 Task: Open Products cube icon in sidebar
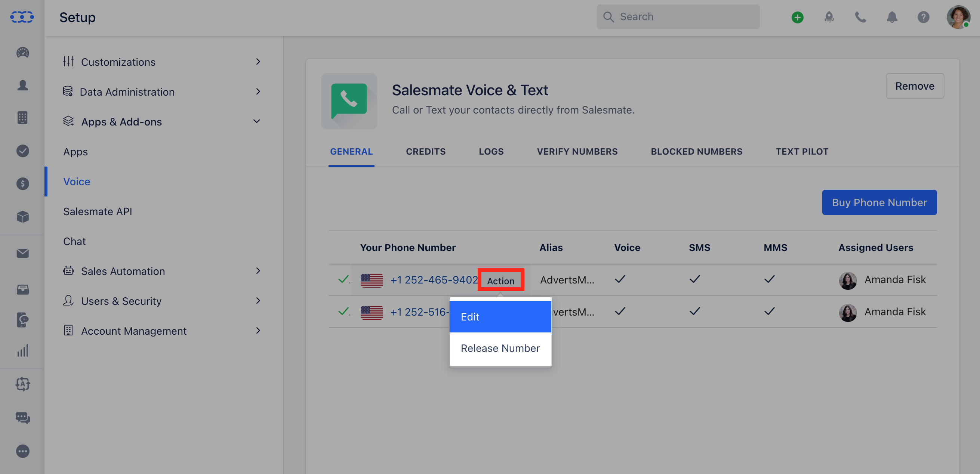[22, 217]
